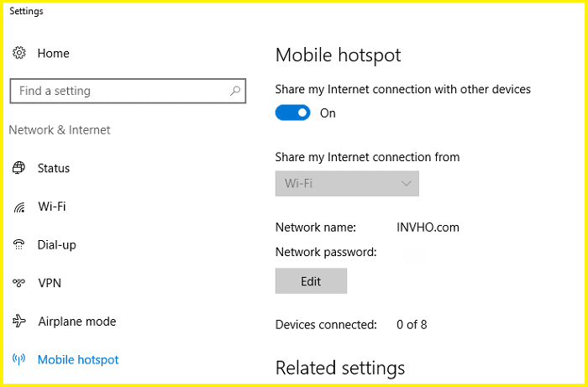Open the Share connection from Wi-Fi dropdown
This screenshot has width=588, height=387.
pos(346,183)
